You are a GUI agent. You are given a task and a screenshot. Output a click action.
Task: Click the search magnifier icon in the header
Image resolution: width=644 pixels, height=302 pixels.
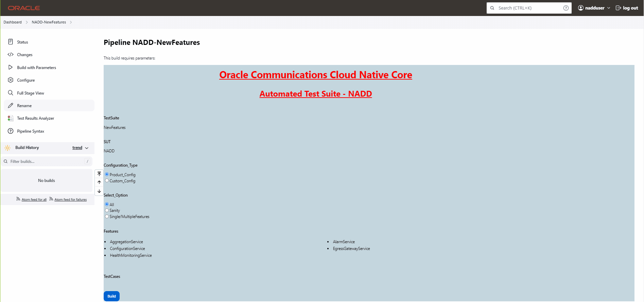click(492, 8)
